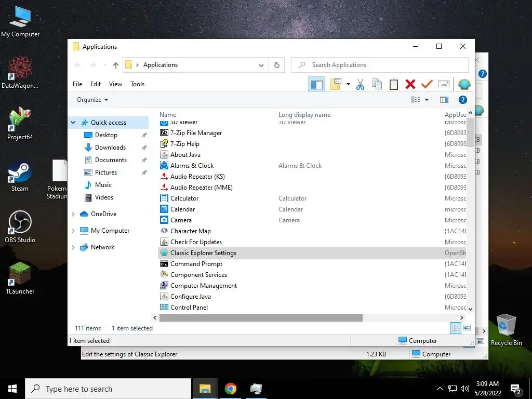Click the Windows Start button
532x399 pixels.
tap(12, 389)
